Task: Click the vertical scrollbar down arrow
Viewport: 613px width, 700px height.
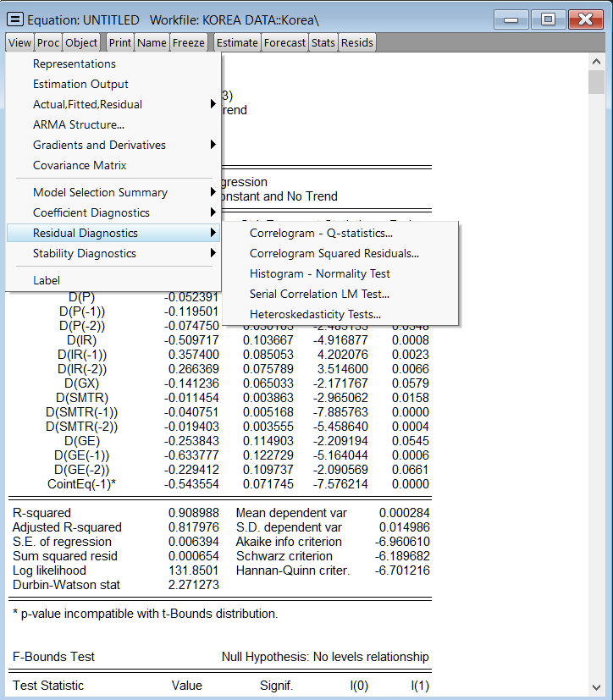Action: click(x=595, y=687)
